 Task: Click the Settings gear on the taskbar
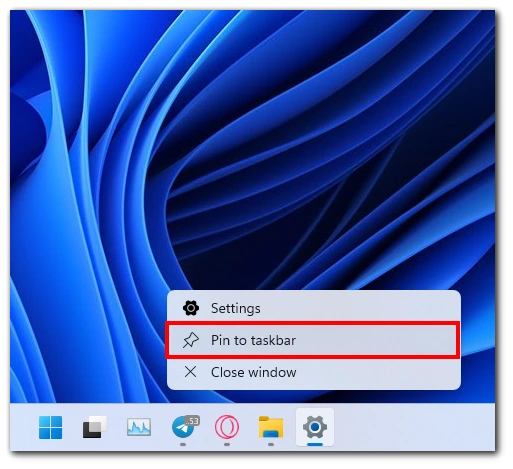pyautogui.click(x=315, y=427)
